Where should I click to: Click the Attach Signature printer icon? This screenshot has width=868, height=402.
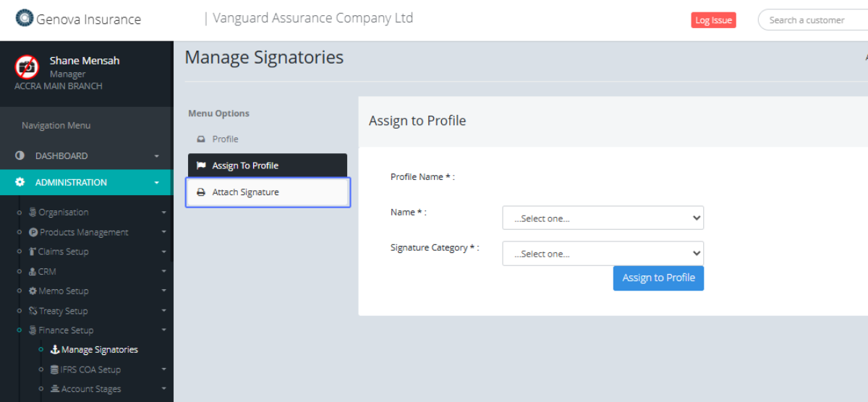(201, 192)
